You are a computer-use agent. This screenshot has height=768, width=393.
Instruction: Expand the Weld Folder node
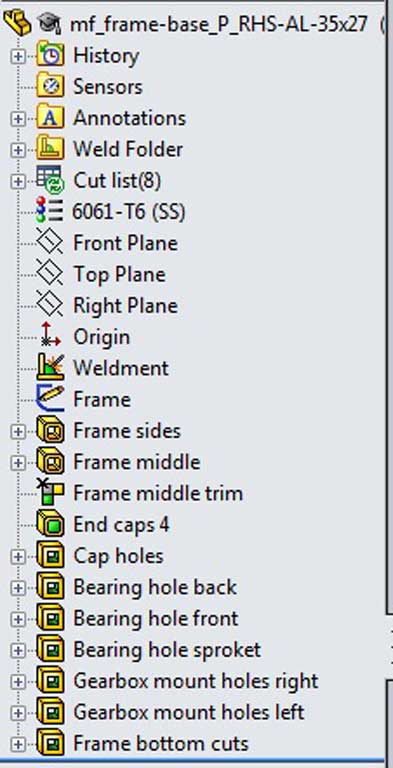(x=18, y=150)
